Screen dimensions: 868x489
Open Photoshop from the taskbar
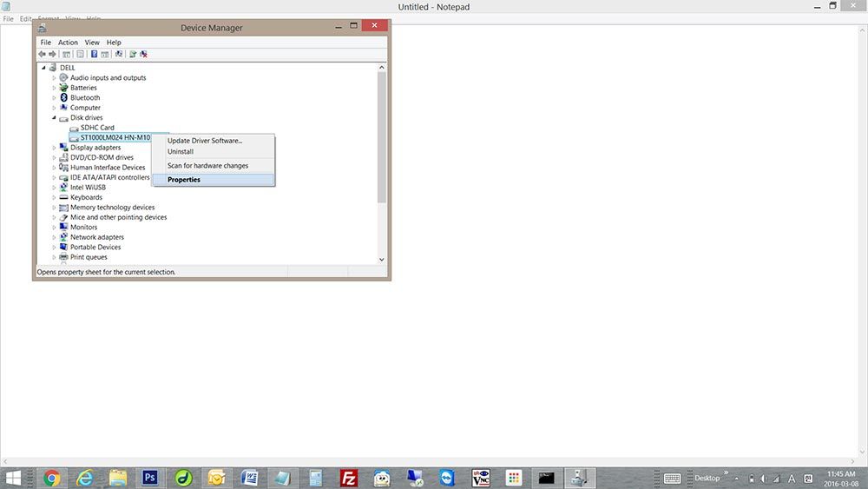point(150,478)
